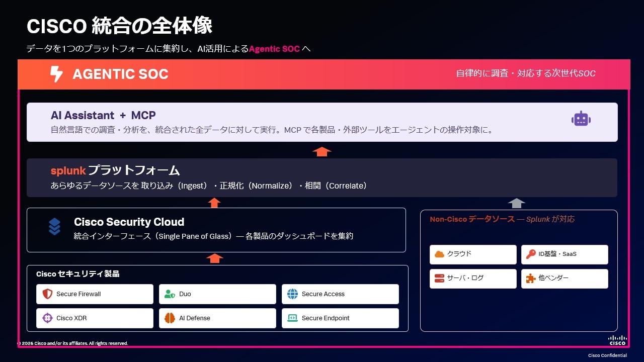Screen dimensions: 644x362
Task: Select the AI Defense product card
Action: 217,318
